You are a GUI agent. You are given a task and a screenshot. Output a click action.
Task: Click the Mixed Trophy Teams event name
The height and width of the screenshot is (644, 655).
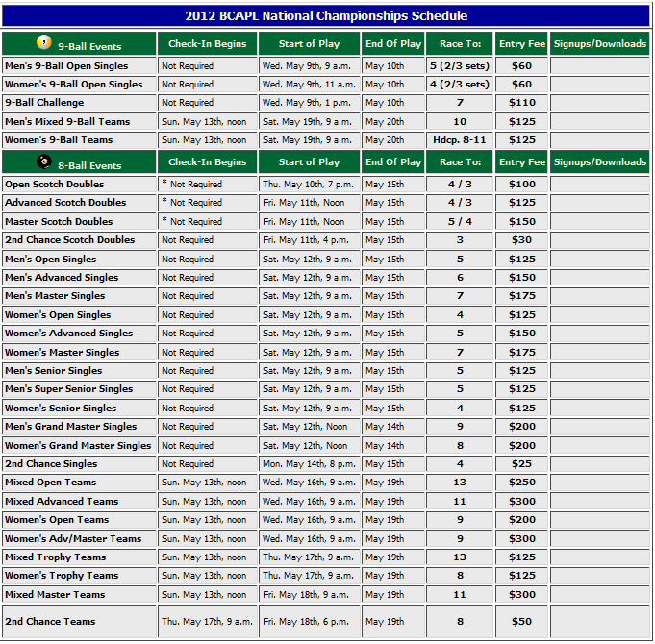coord(55,557)
